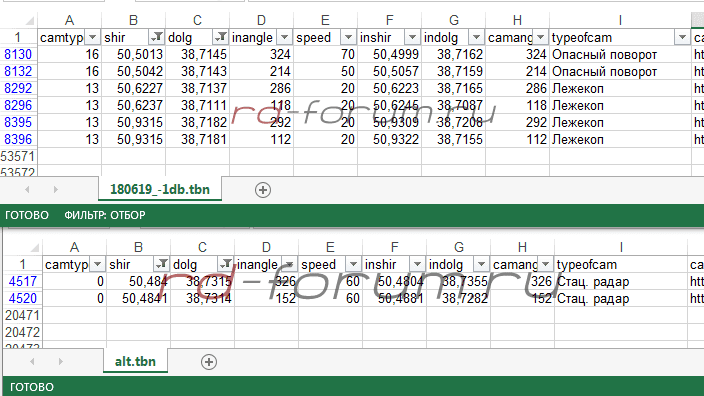Image resolution: width=704 pixels, height=396 pixels.
Task: Select the cell with Стац. радар in row 4517
Action: (621, 282)
